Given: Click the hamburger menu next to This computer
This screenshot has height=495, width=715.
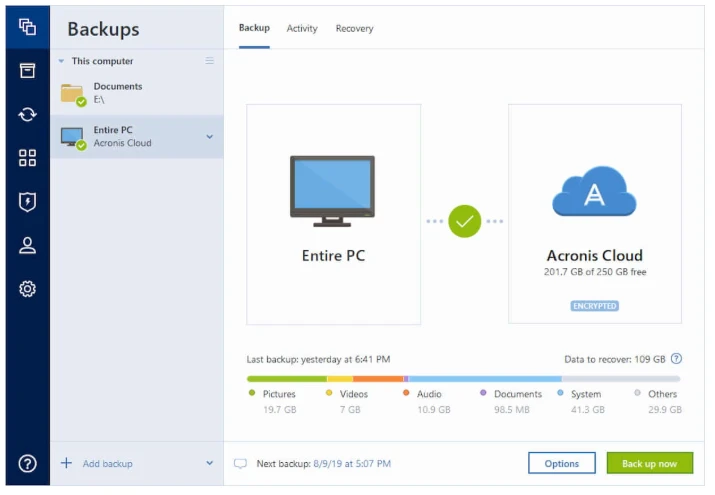Looking at the screenshot, I should 209,61.
